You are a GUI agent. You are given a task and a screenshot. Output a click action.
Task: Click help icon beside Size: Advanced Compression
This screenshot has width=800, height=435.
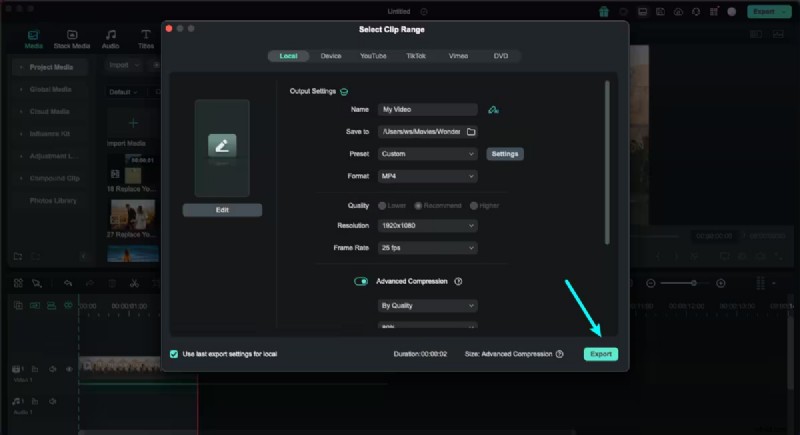point(560,354)
